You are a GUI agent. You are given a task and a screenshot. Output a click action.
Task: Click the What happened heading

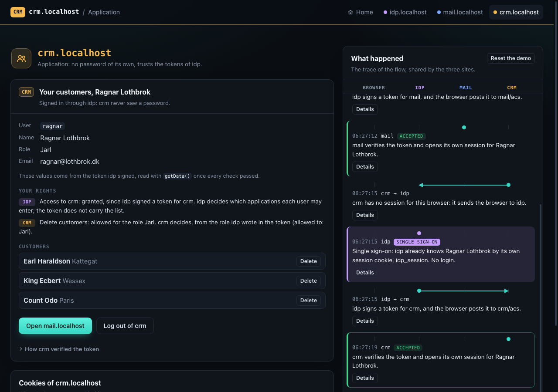pos(377,58)
